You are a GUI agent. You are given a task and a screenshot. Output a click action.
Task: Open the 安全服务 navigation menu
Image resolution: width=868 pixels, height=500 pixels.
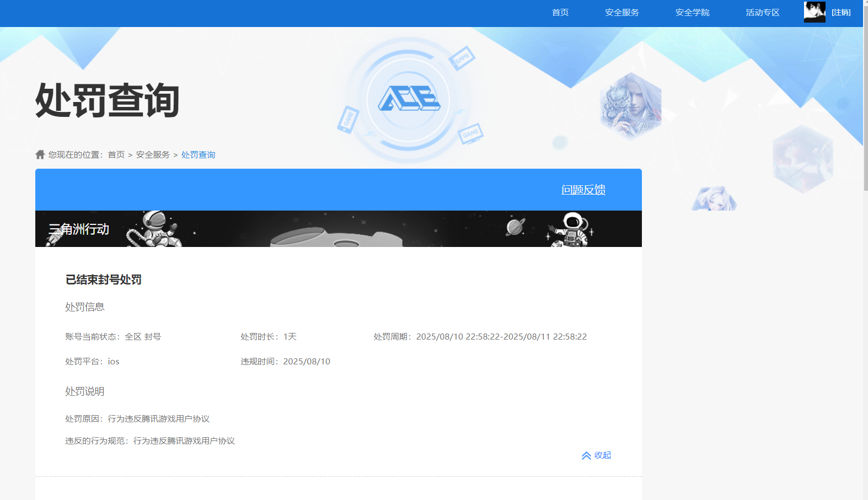(x=621, y=13)
